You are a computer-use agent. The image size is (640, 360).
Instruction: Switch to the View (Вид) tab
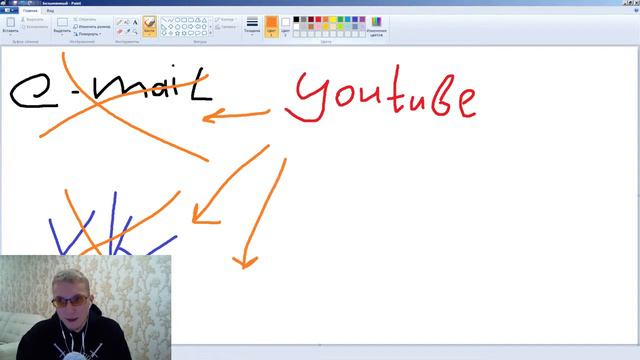(50, 11)
